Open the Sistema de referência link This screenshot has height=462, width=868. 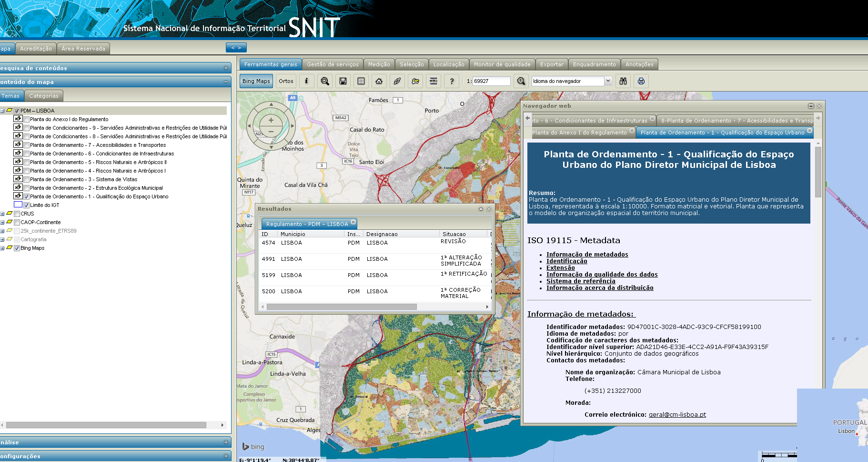click(x=581, y=281)
